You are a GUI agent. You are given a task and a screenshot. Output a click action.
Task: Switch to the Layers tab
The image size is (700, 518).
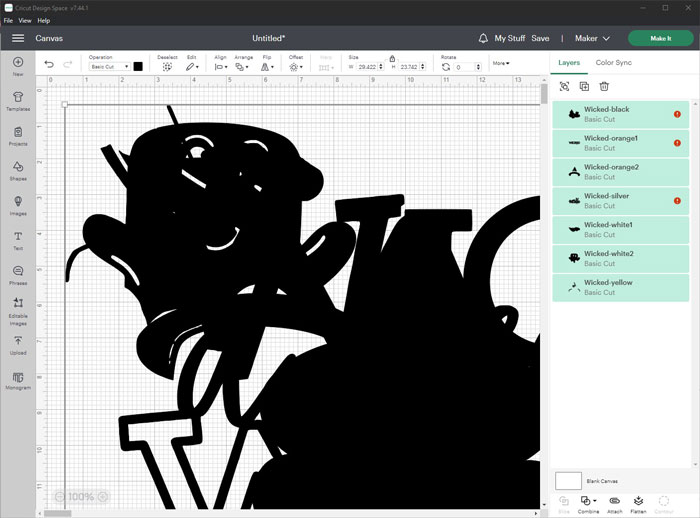pos(569,63)
